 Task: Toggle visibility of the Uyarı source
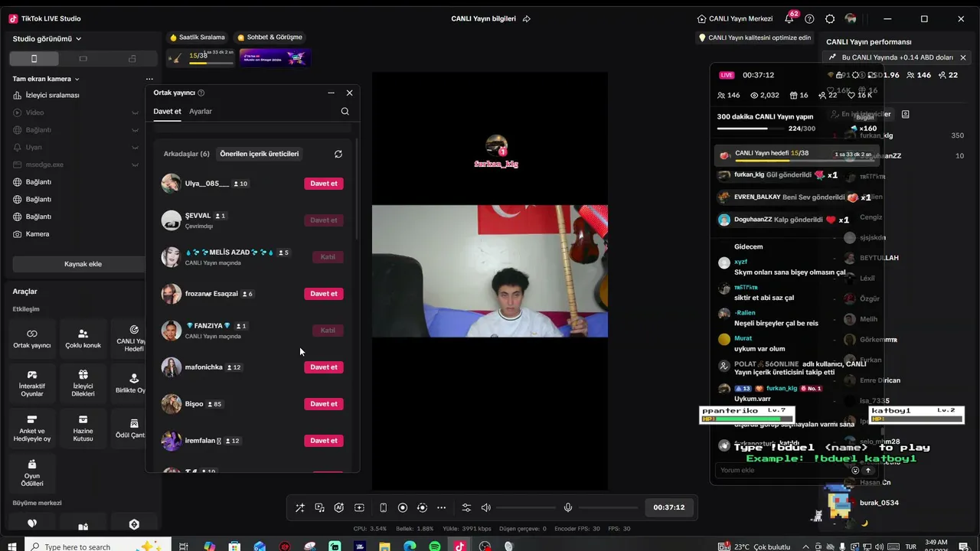click(x=135, y=147)
